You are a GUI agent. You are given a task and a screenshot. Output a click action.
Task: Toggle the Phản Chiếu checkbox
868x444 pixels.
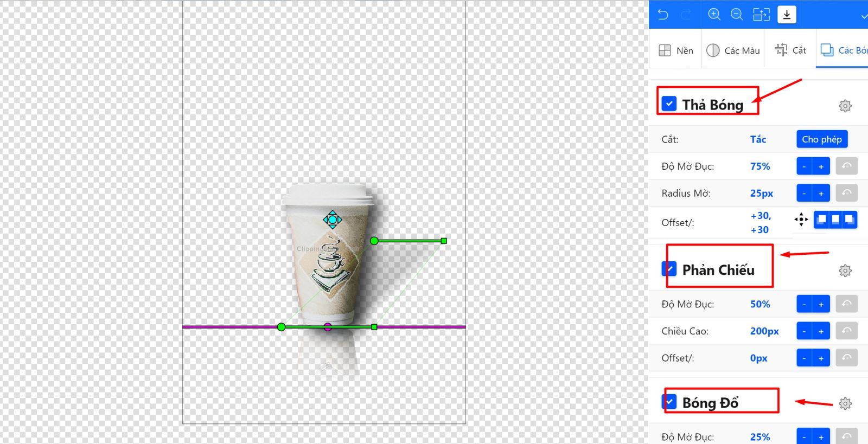point(669,268)
